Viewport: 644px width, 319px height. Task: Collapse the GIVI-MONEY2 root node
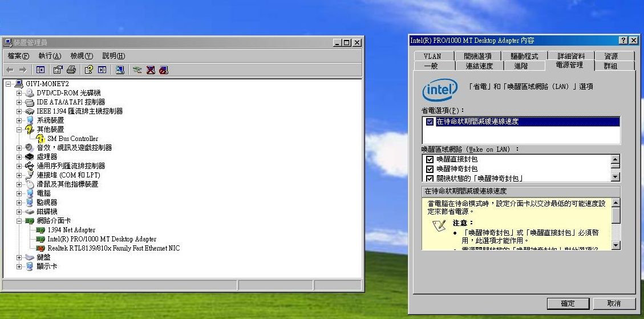pos(8,84)
